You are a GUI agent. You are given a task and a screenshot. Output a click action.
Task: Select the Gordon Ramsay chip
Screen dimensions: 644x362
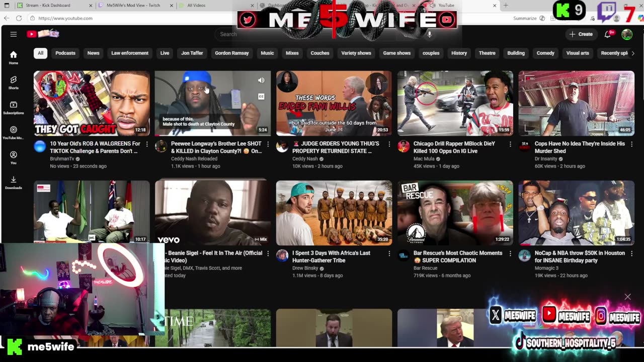point(232,53)
